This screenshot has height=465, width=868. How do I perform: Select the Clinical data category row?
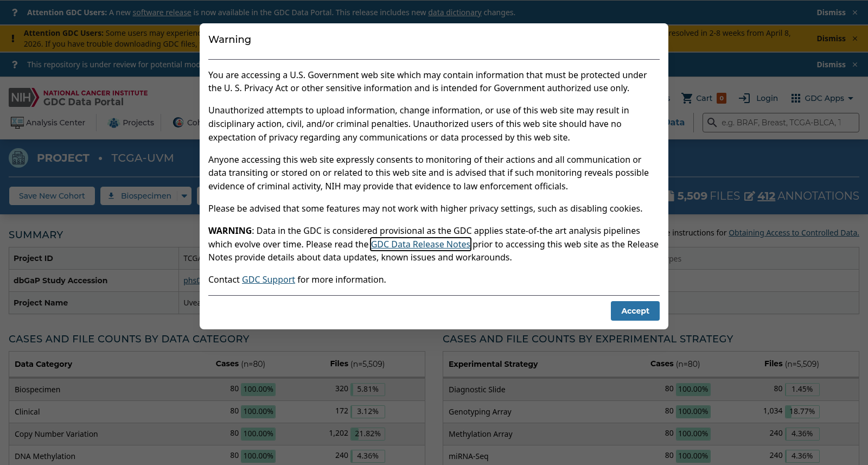pos(217,412)
